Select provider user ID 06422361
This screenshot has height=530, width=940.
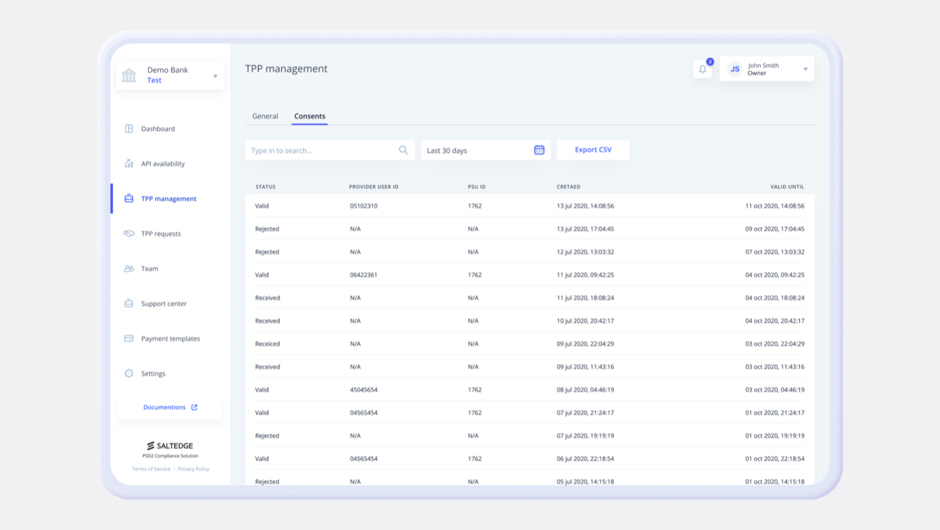(363, 275)
